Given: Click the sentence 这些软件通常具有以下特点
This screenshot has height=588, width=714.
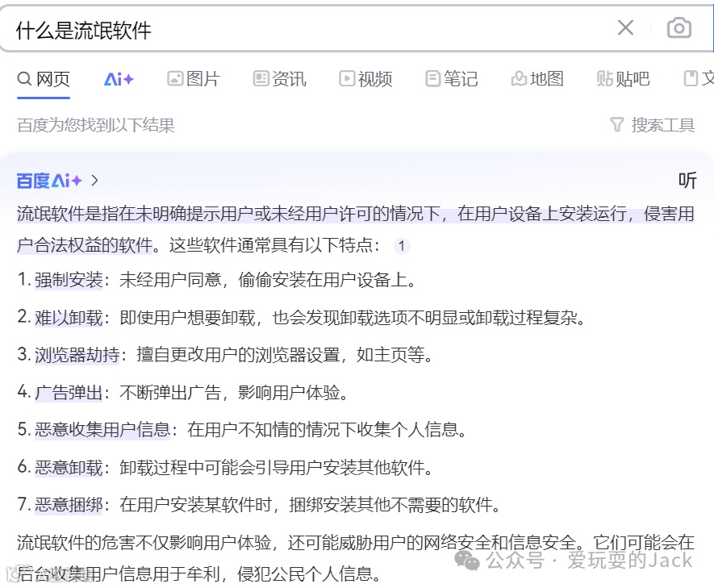Looking at the screenshot, I should 271,246.
